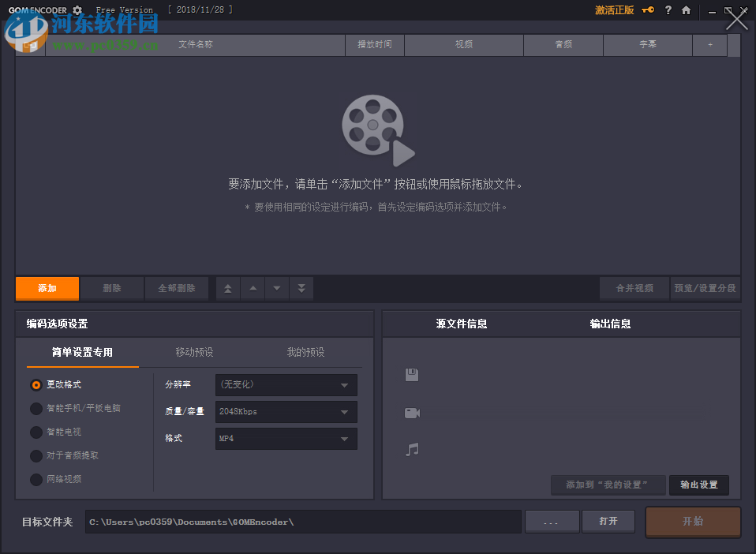Expand the 质量/容量 quality dropdown

point(286,411)
